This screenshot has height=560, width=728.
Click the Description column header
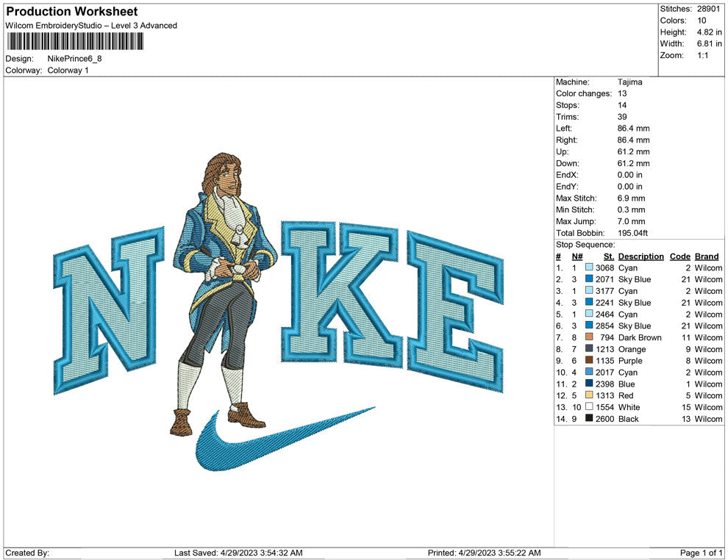coord(640,256)
